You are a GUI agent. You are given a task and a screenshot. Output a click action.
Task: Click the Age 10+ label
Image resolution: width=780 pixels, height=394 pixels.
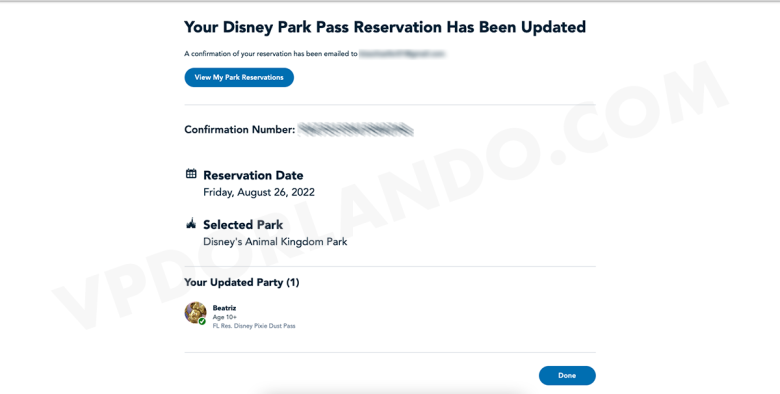tap(225, 317)
